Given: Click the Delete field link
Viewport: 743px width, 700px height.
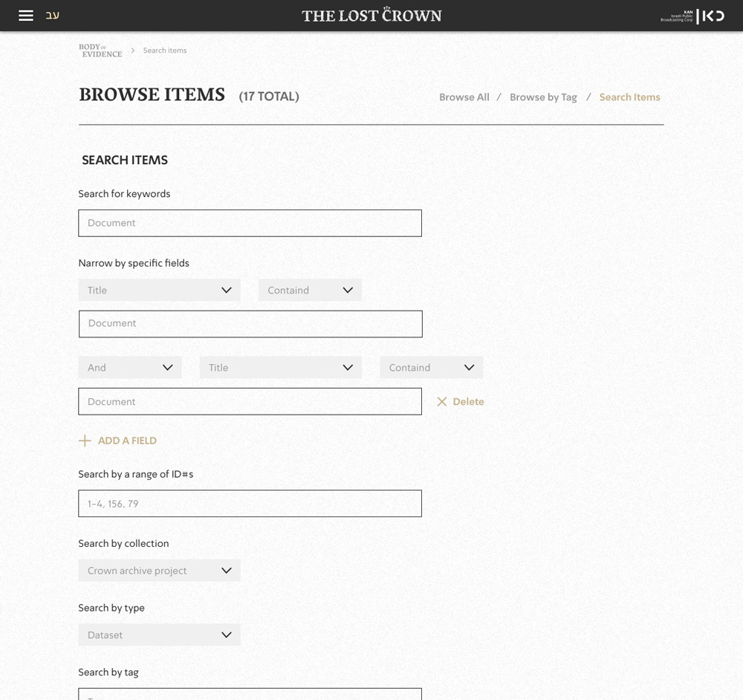Looking at the screenshot, I should tap(468, 402).
